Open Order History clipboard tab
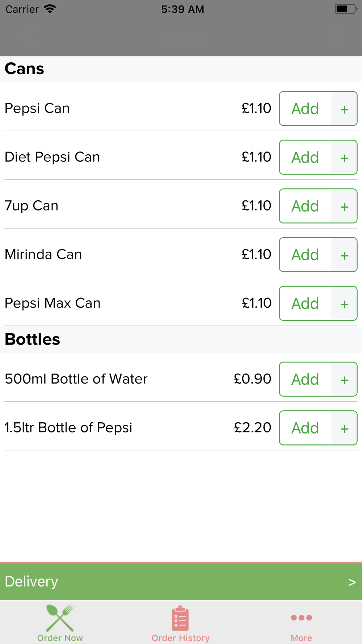This screenshot has height=644, width=362. pos(181,623)
